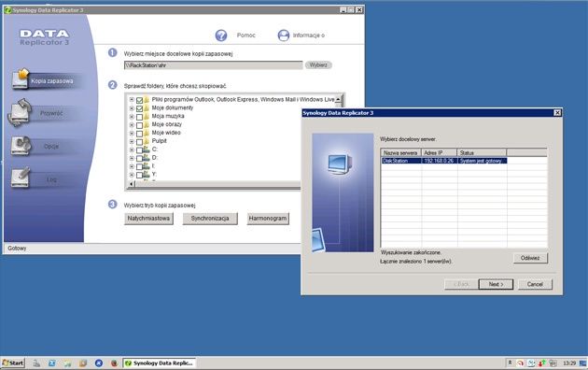Check the Moje wideo checkbox
Viewport: 588px width, 370px height.
click(x=139, y=134)
